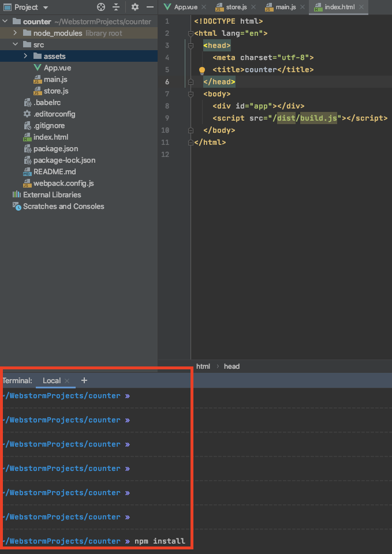Click the yellow lightbulb intention icon
Screen dimensions: 392x554
pyautogui.click(x=202, y=70)
